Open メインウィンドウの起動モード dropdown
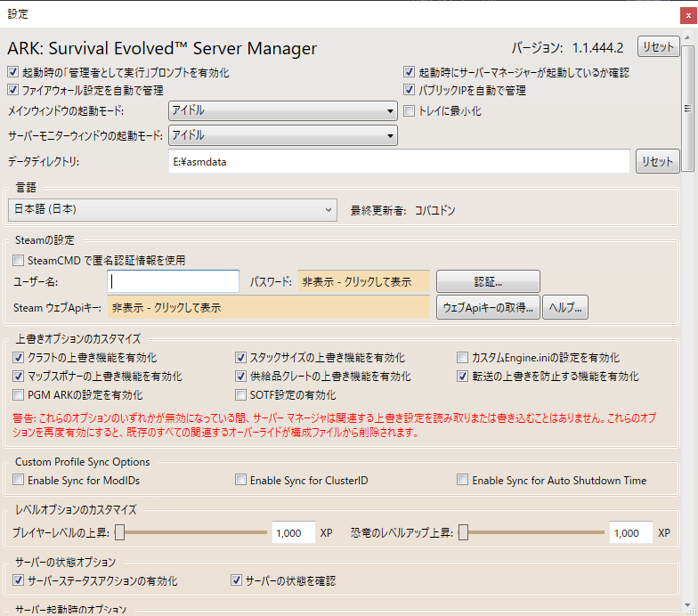This screenshot has height=616, width=698. coord(283,110)
